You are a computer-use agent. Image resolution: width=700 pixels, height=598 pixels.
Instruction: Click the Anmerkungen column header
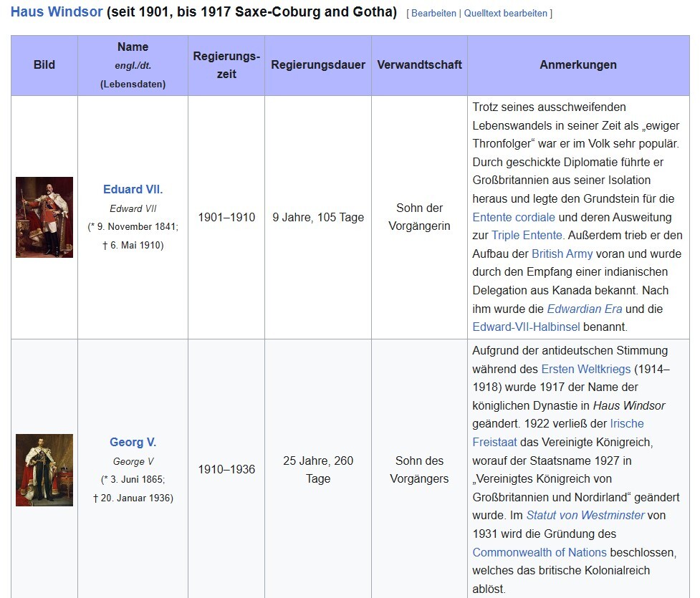pyautogui.click(x=578, y=65)
